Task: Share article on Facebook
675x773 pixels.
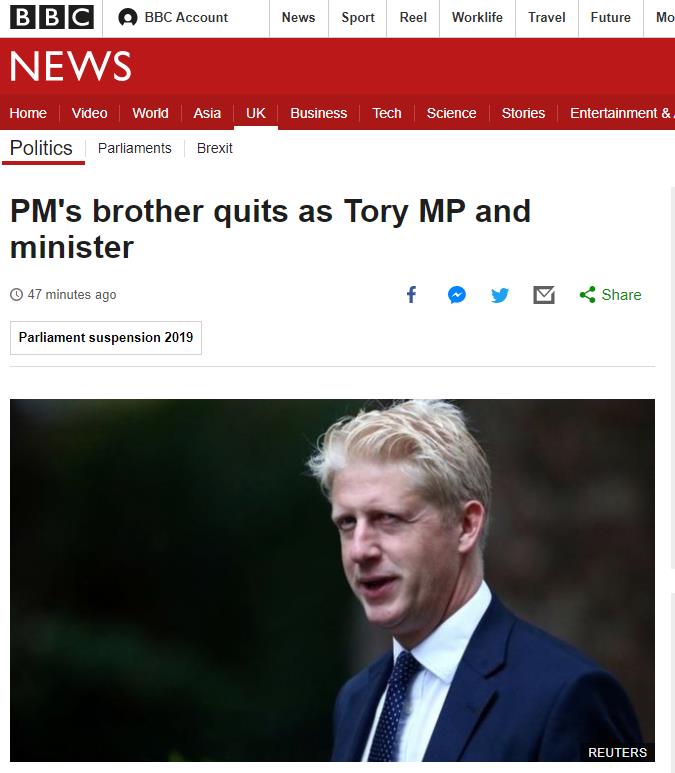Action: [x=411, y=295]
